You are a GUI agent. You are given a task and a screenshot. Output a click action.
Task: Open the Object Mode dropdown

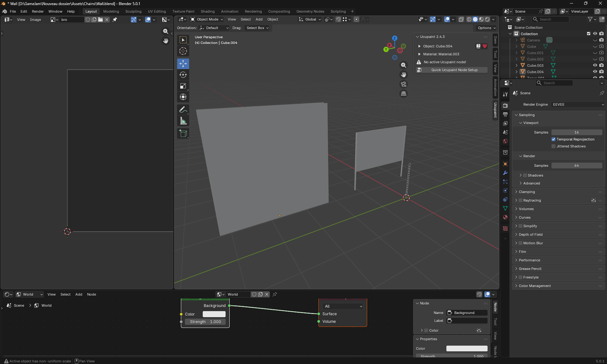[207, 19]
